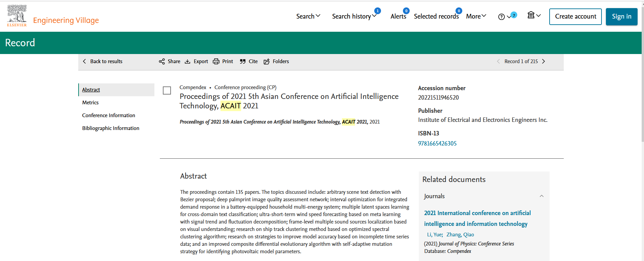Expand the Search dropdown menu
644x261 pixels.
tap(308, 16)
